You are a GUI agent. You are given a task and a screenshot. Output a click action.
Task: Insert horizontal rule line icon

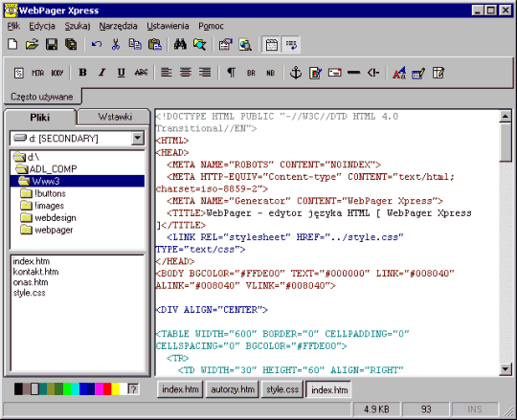pyautogui.click(x=354, y=73)
